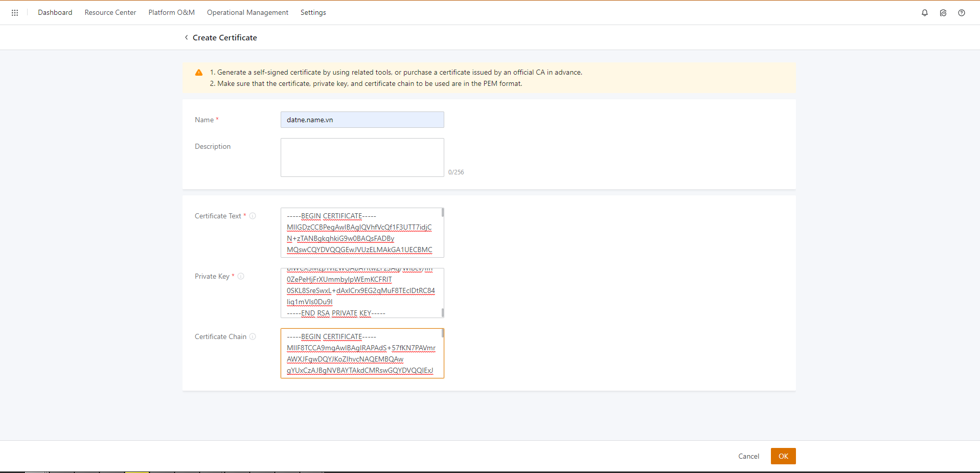Open the help question mark icon
980x473 pixels.
coord(961,13)
